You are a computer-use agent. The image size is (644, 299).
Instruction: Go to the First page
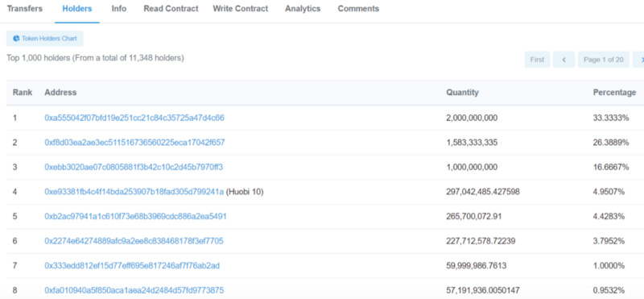537,60
